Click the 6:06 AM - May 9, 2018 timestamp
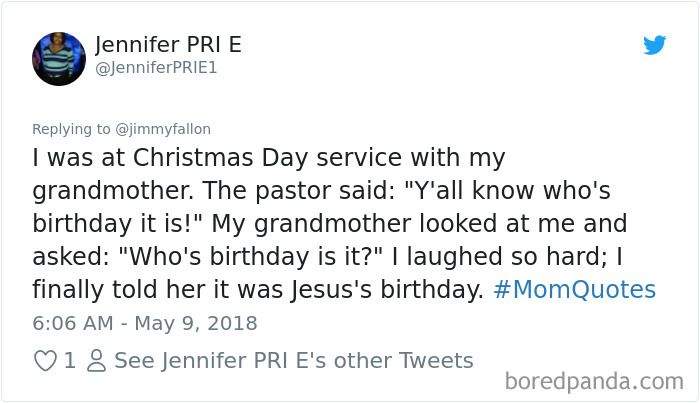The width and height of the screenshot is (700, 403). tap(146, 323)
